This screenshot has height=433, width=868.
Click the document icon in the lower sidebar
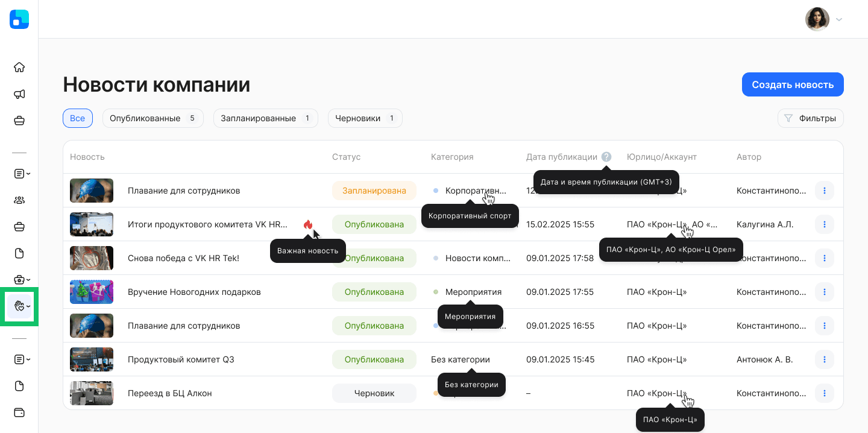[19, 385]
